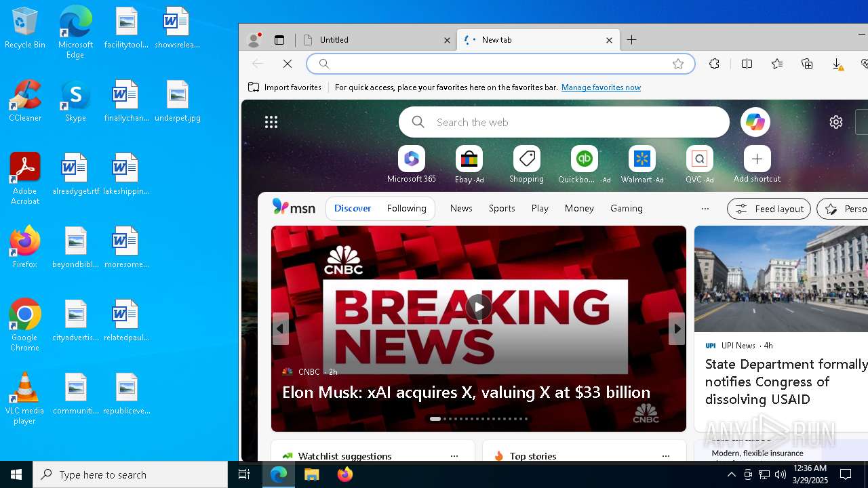
Task: Toggle split screen view icon
Action: tap(747, 64)
